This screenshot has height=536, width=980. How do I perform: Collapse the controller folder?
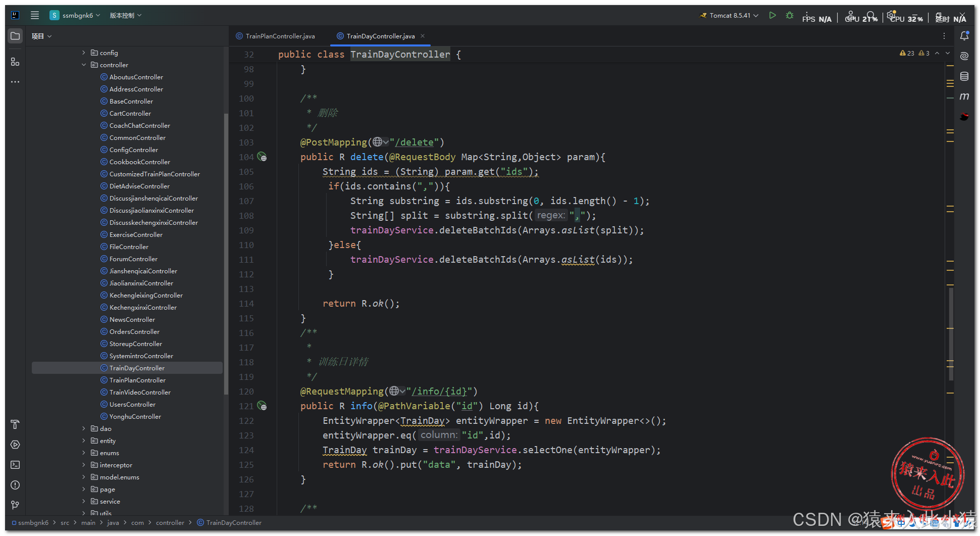pyautogui.click(x=84, y=65)
